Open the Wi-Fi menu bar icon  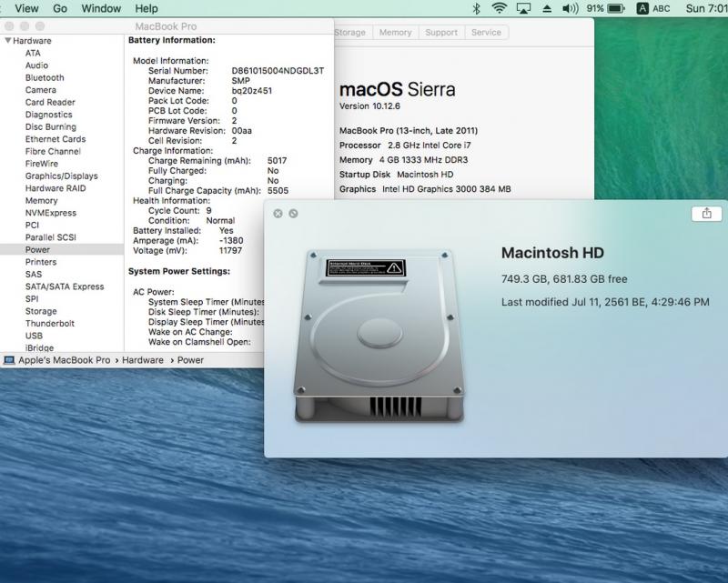pos(499,8)
